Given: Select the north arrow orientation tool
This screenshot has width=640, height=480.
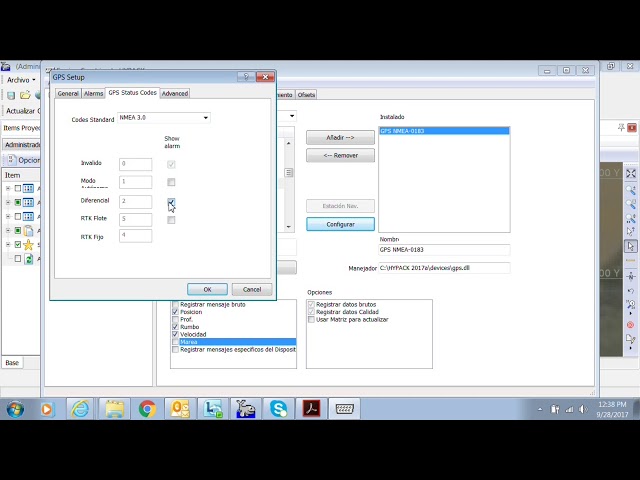Looking at the screenshot, I should coord(631,276).
